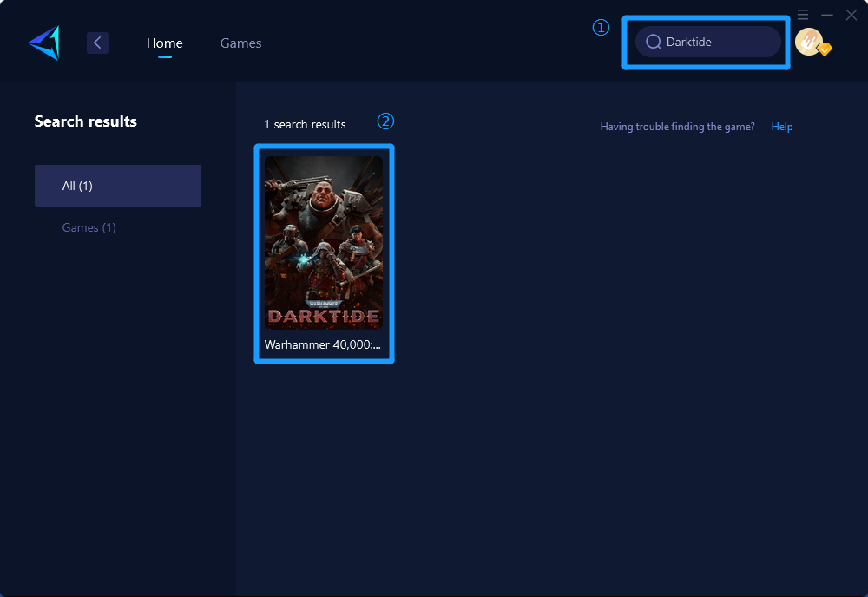
Task: Click the Search results heading
Action: click(86, 121)
